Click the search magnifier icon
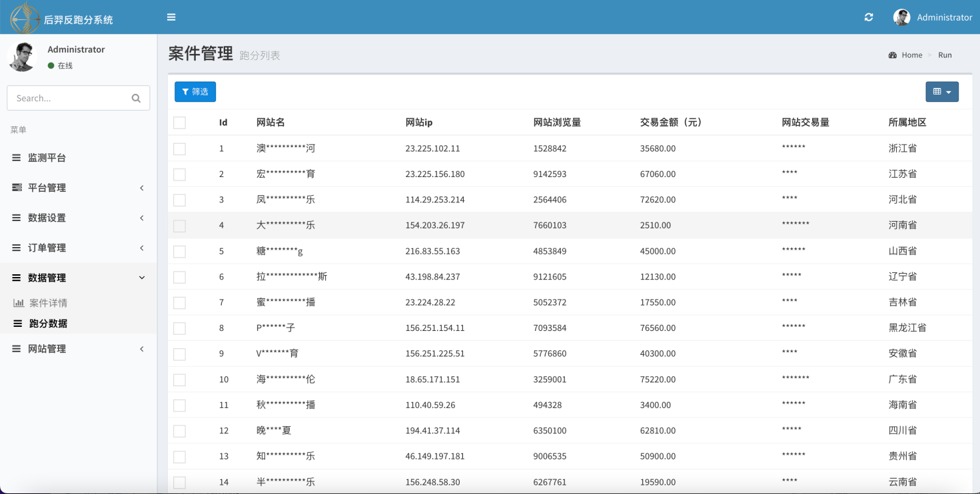 [136, 99]
